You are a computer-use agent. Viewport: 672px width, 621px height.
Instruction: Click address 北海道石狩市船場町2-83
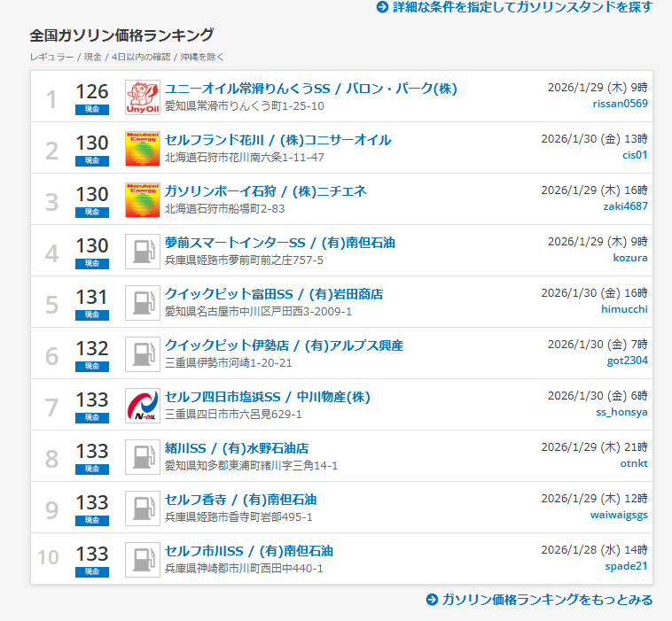click(224, 208)
